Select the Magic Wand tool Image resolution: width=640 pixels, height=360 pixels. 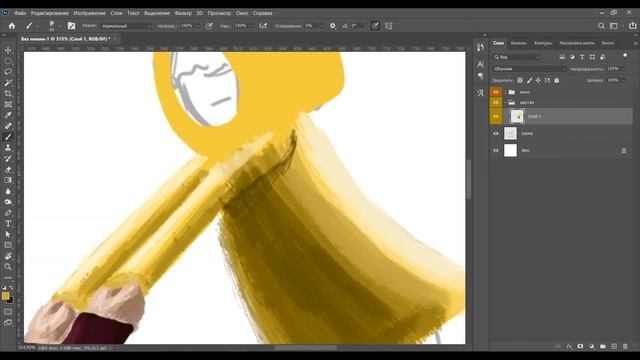(8, 83)
